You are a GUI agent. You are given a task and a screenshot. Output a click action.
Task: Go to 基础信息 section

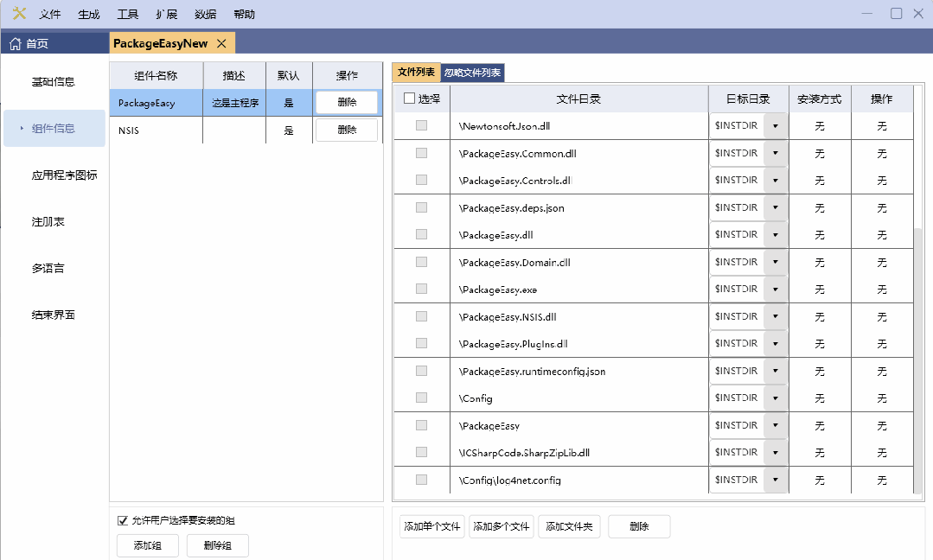[x=53, y=82]
